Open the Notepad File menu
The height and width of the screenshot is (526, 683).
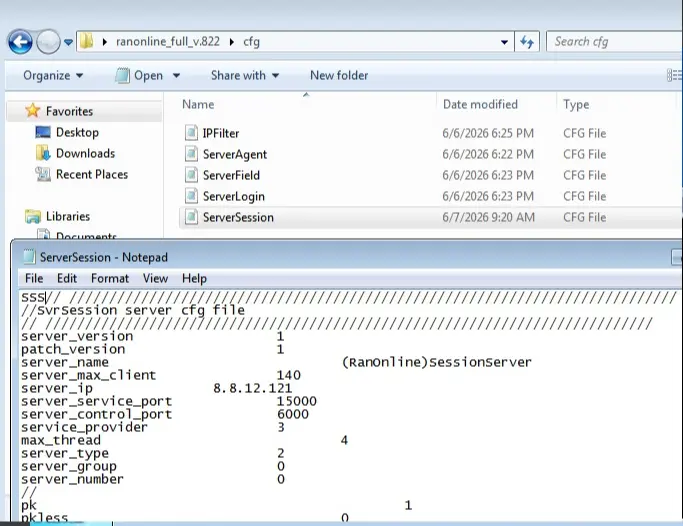(34, 278)
